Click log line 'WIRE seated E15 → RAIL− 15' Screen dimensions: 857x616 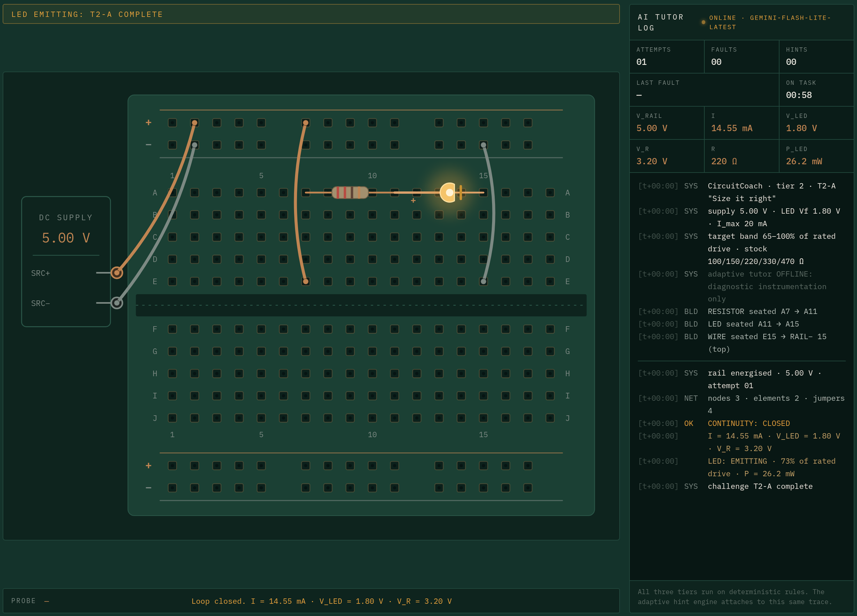point(741,343)
